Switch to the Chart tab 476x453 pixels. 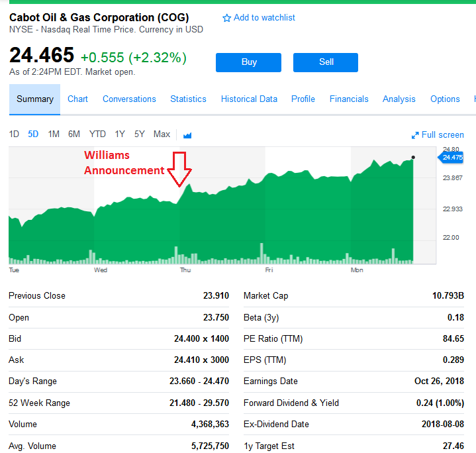[x=77, y=99]
